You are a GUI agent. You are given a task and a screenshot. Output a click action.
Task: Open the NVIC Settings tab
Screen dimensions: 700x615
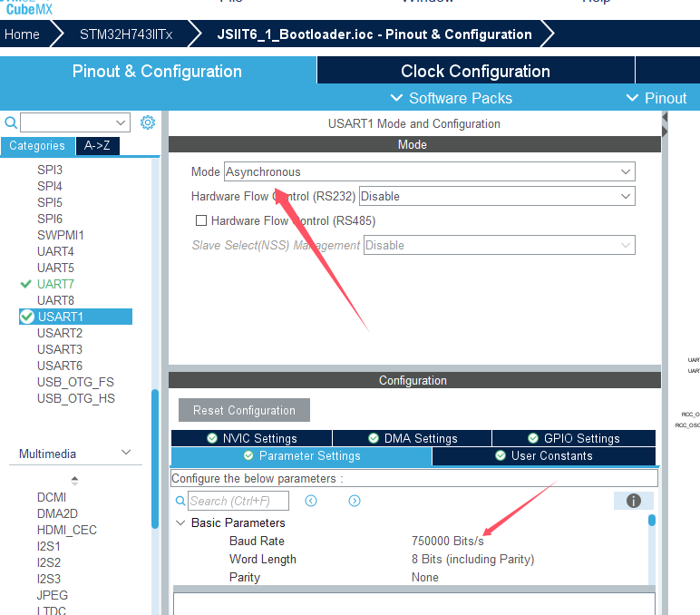coord(251,438)
